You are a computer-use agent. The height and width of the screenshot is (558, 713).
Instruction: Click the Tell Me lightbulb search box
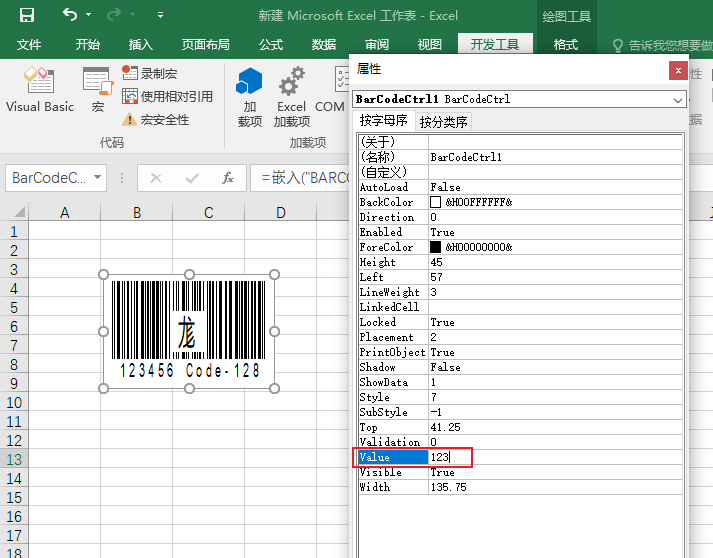coord(662,45)
